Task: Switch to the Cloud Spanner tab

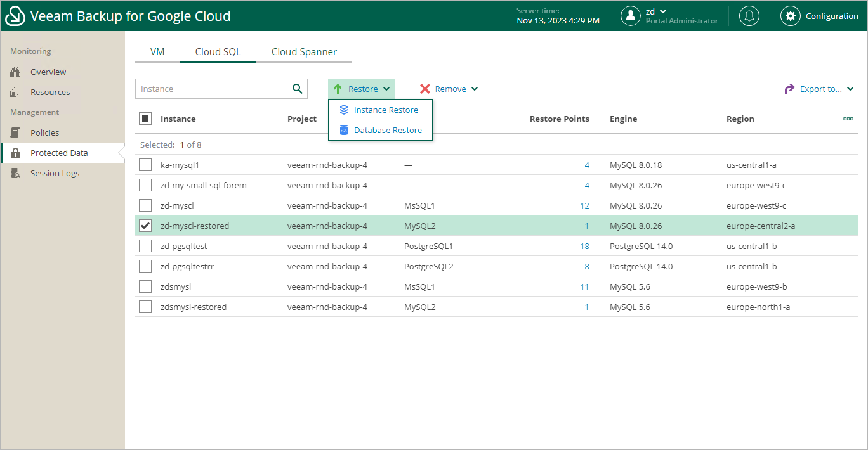Action: pos(304,52)
